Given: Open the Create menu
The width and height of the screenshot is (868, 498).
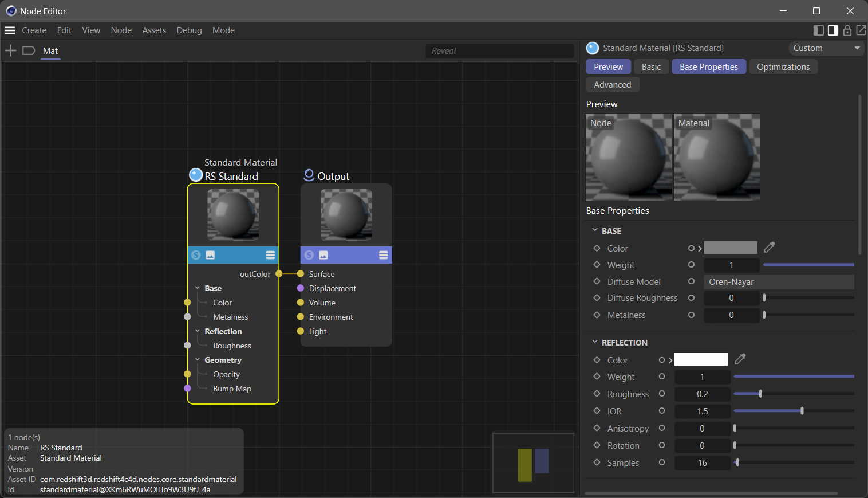Looking at the screenshot, I should point(34,30).
